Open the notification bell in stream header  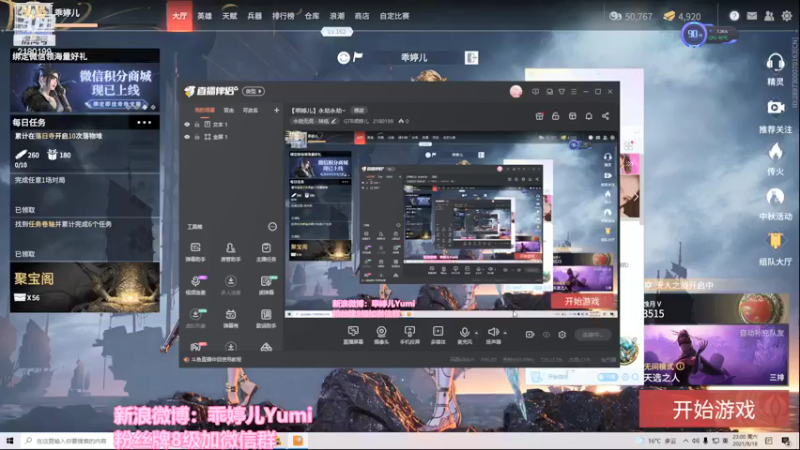(x=589, y=116)
